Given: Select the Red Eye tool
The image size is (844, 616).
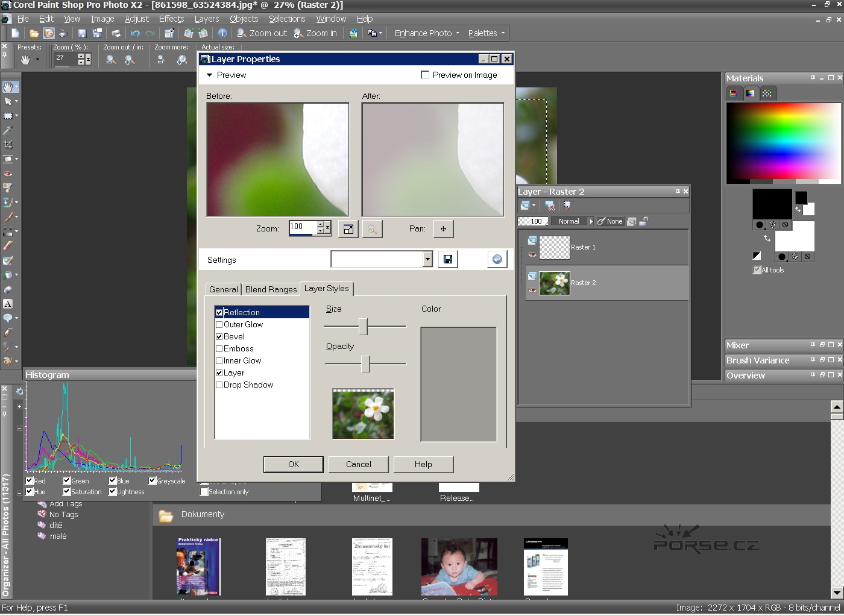Looking at the screenshot, I should click(8, 174).
